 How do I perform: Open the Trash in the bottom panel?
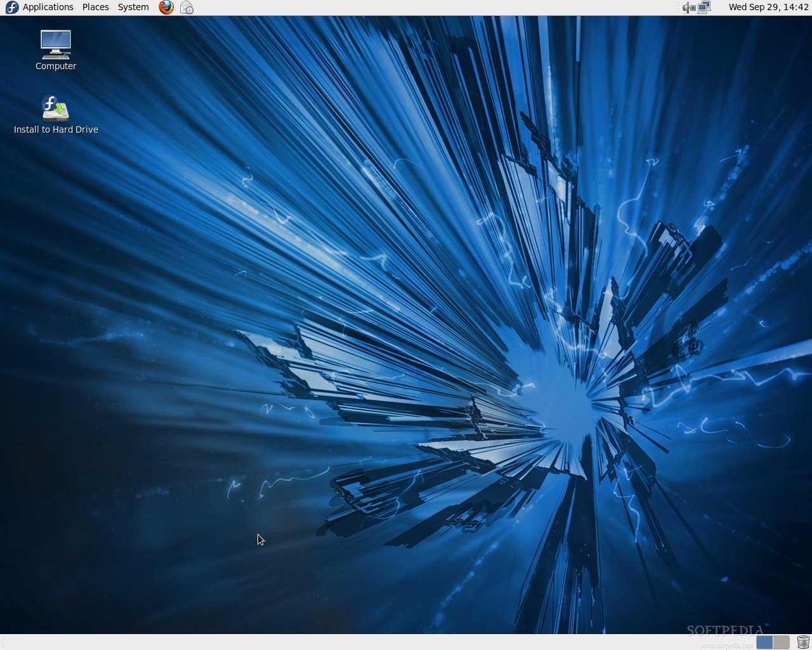803,642
